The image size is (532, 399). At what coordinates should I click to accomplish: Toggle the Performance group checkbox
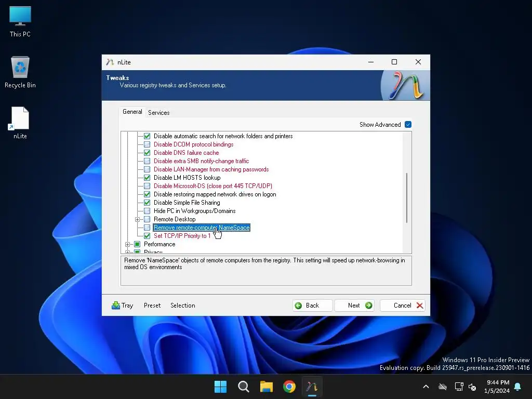click(x=137, y=244)
